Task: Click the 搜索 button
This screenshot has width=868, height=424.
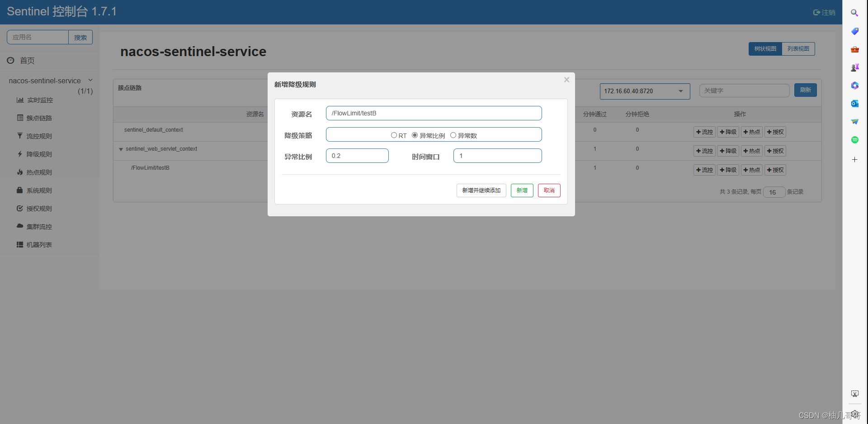Action: pyautogui.click(x=80, y=37)
